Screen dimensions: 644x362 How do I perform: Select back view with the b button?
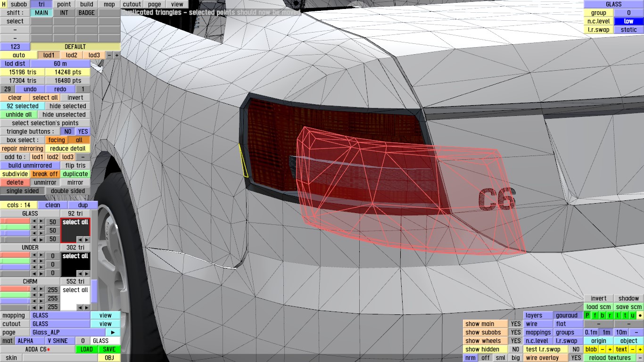tap(603, 315)
